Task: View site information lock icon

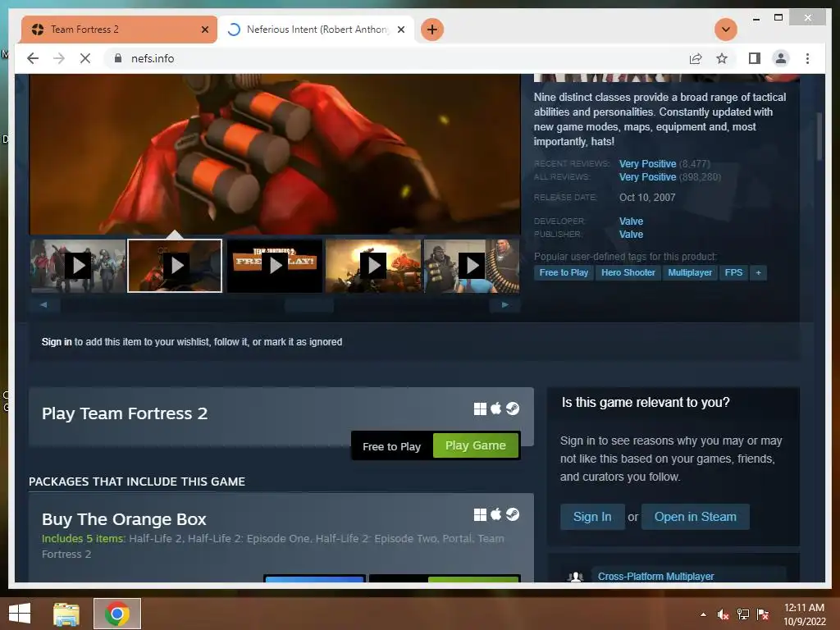Action: (x=118, y=58)
